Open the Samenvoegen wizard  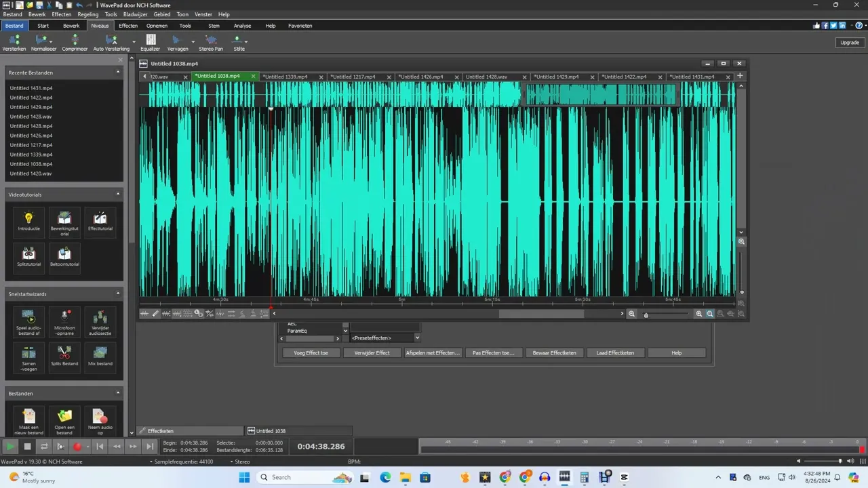point(28,358)
